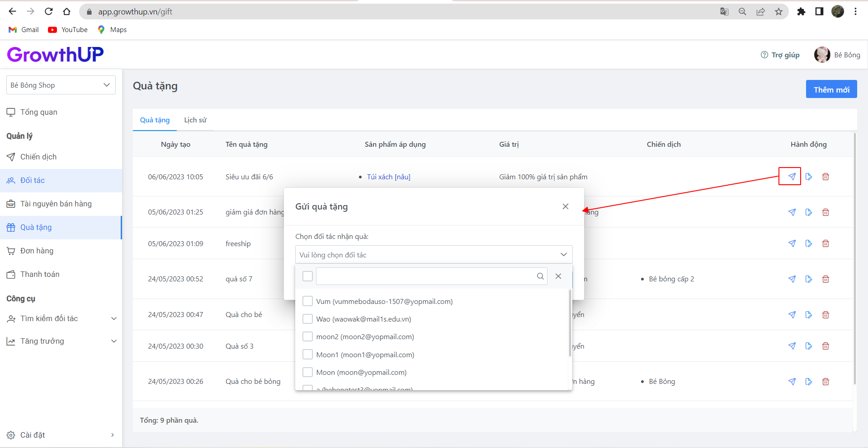868x448 pixels.
Task: Tick the Moon1 partner checkbox
Action: point(308,355)
